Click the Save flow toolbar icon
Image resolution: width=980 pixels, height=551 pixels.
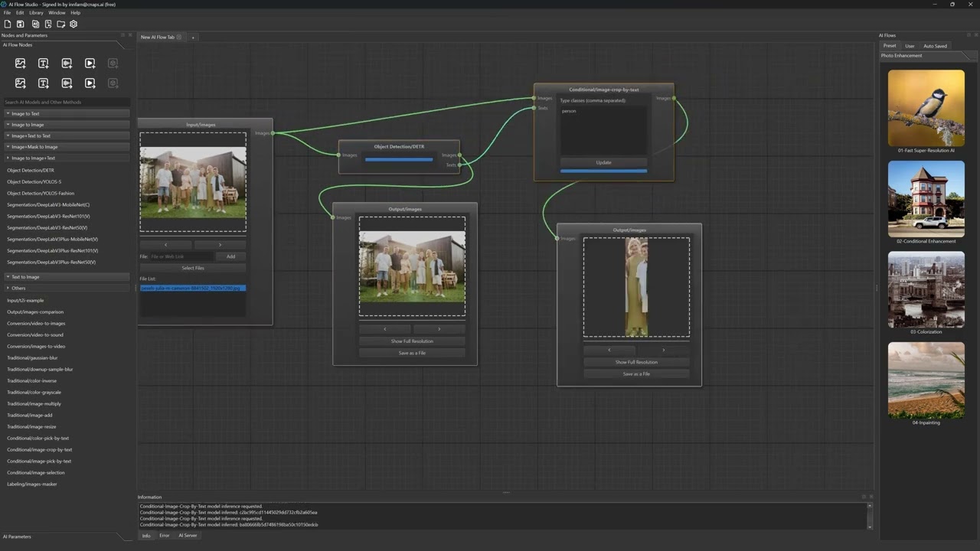21,24
